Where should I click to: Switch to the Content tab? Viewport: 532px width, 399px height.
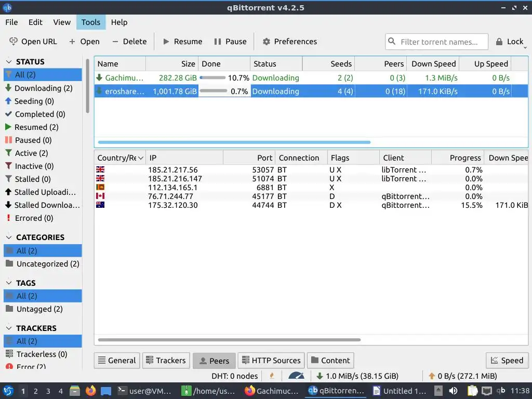[x=330, y=361]
